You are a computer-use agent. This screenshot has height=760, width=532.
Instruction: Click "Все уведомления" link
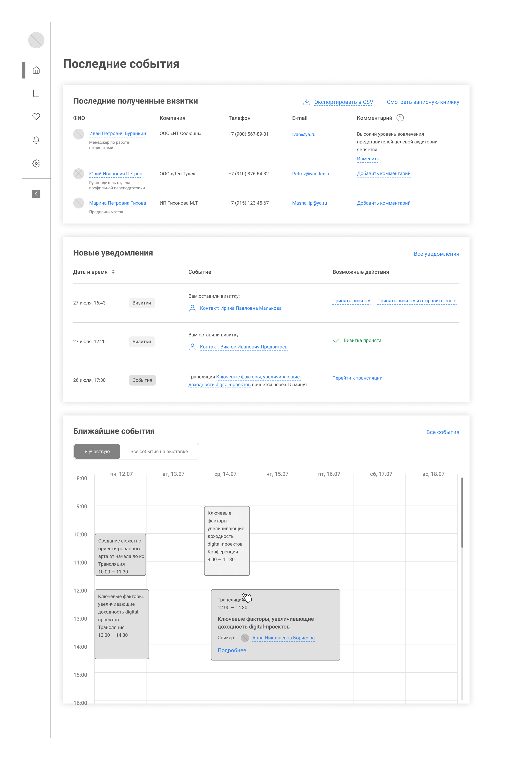coord(436,254)
